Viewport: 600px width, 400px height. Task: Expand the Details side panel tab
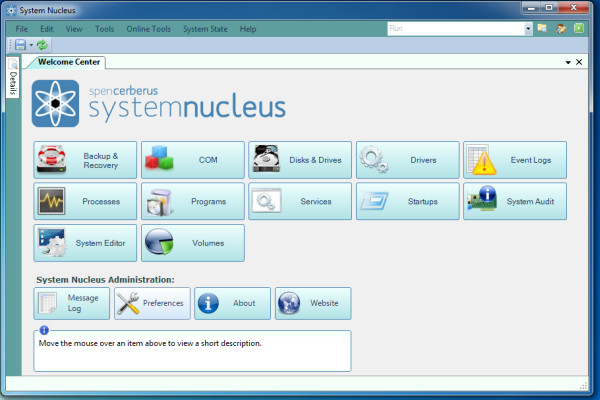[13, 78]
